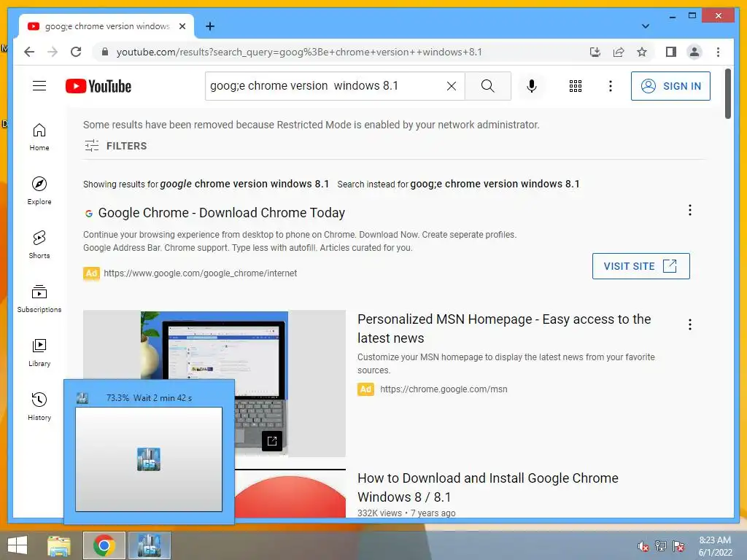Image resolution: width=747 pixels, height=560 pixels.
Task: Search instead for goog;e chrome version
Action: 495,184
